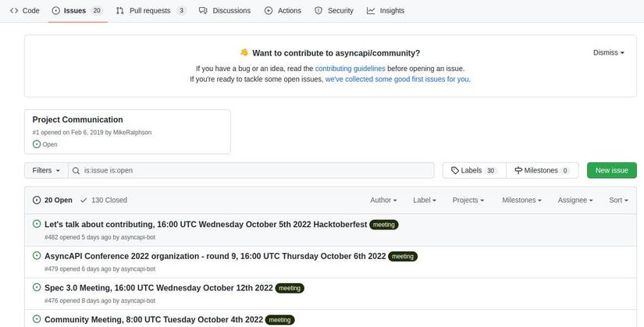Open the Author filter dropdown
Screen dimensions: 644x327
[383, 201]
